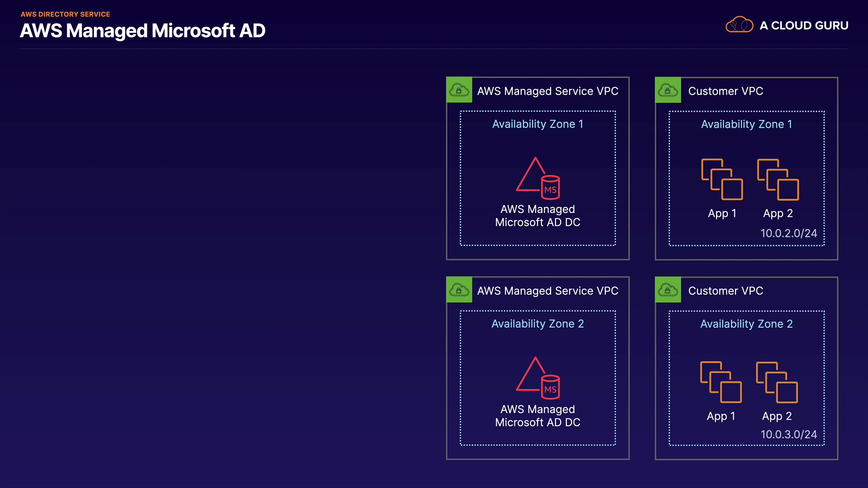The height and width of the screenshot is (488, 868).
Task: Click the AWS Managed Microsoft AD DC icon in Availability Zone 2
Action: click(x=538, y=378)
